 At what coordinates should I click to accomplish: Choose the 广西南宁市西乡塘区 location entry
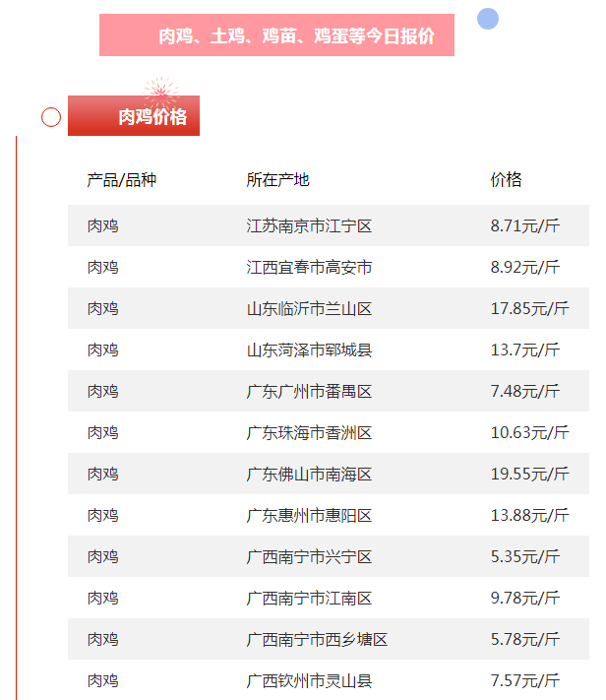tap(317, 640)
